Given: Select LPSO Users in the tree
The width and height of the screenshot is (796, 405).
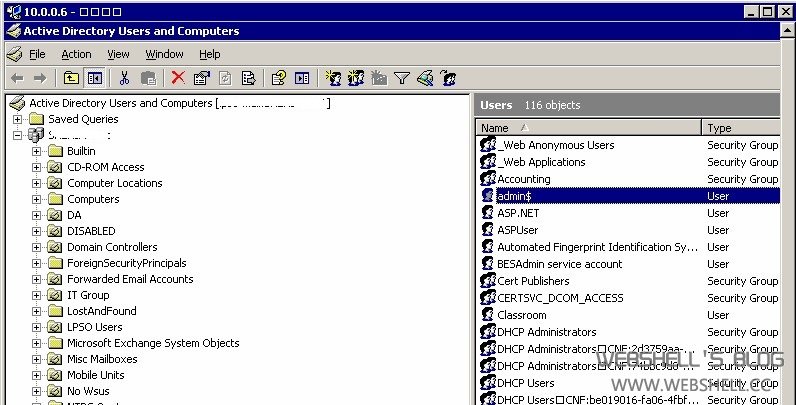Looking at the screenshot, I should pyautogui.click(x=94, y=327).
